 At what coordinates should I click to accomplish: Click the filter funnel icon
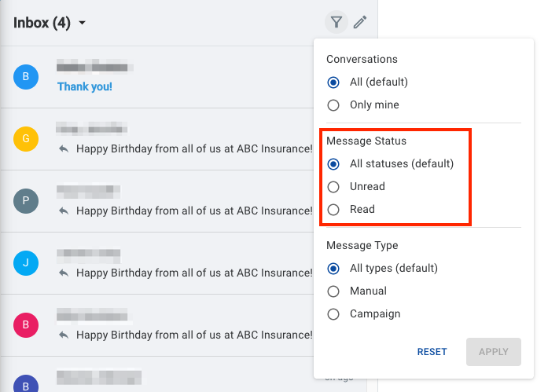point(337,22)
